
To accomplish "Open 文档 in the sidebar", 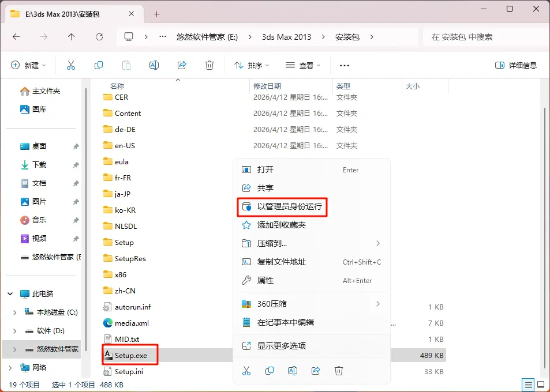I will click(33, 183).
